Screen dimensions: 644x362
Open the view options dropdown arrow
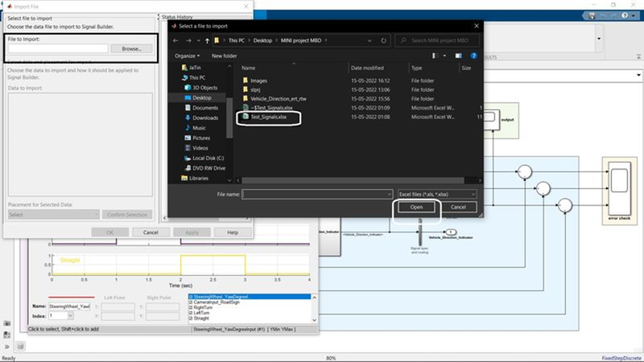tap(445, 56)
